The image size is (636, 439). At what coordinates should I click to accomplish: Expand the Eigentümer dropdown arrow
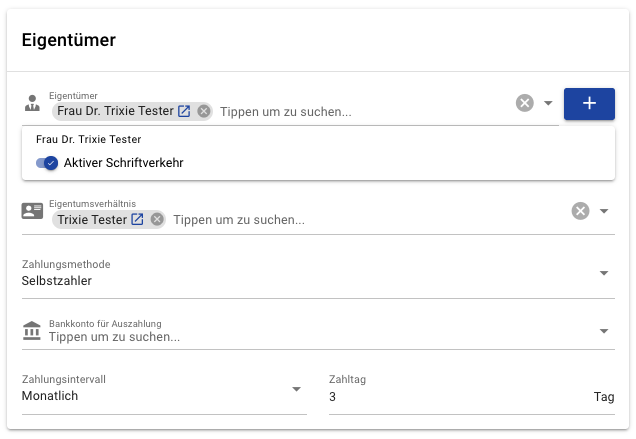point(548,103)
